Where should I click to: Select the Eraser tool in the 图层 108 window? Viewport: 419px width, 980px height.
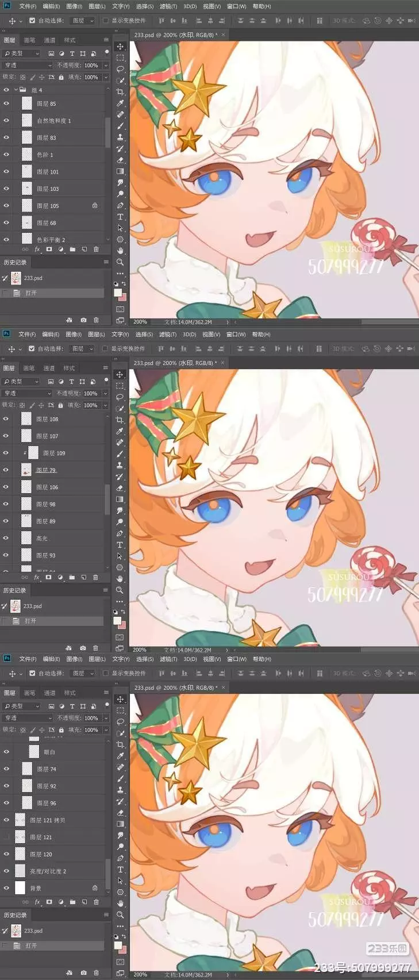click(x=120, y=488)
